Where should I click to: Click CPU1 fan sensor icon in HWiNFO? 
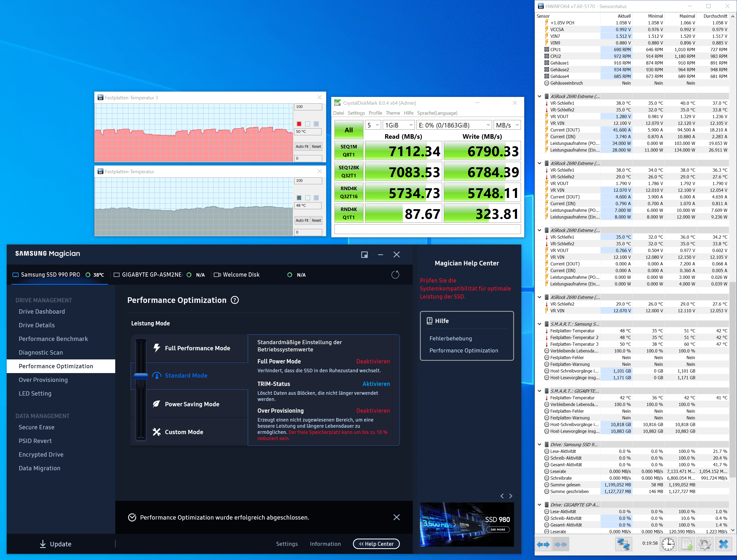(546, 49)
